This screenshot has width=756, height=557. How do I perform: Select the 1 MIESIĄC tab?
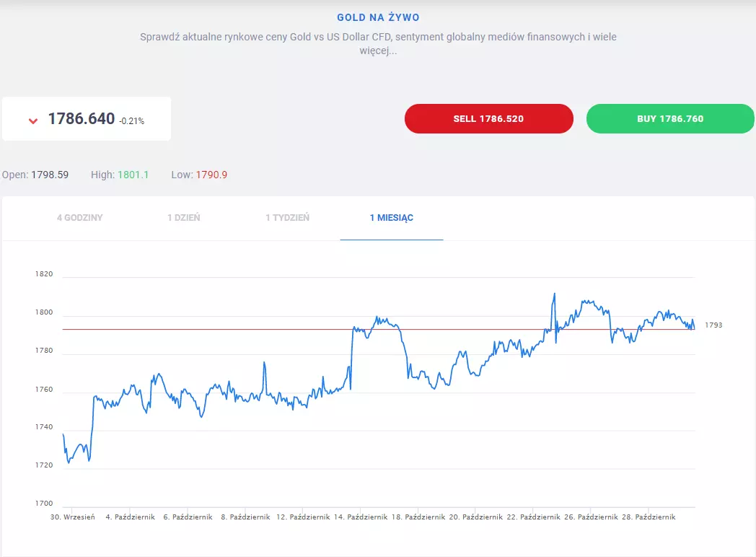[392, 217]
